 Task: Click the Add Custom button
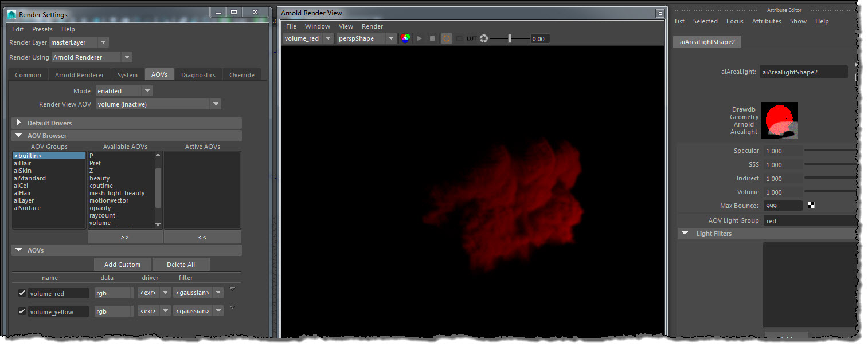click(x=122, y=265)
